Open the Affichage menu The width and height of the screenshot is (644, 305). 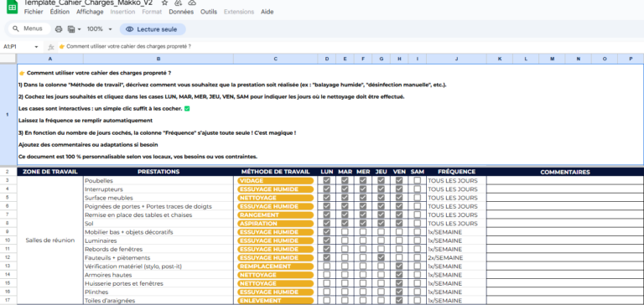click(x=90, y=12)
